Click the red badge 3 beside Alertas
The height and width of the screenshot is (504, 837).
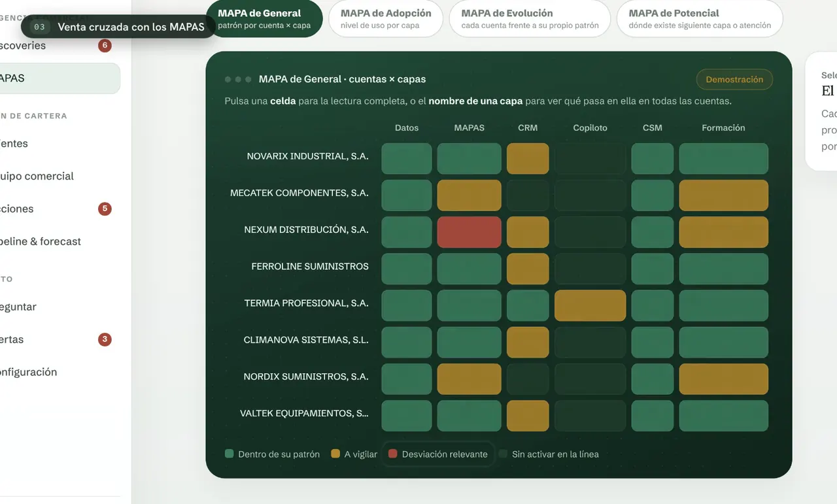click(105, 340)
